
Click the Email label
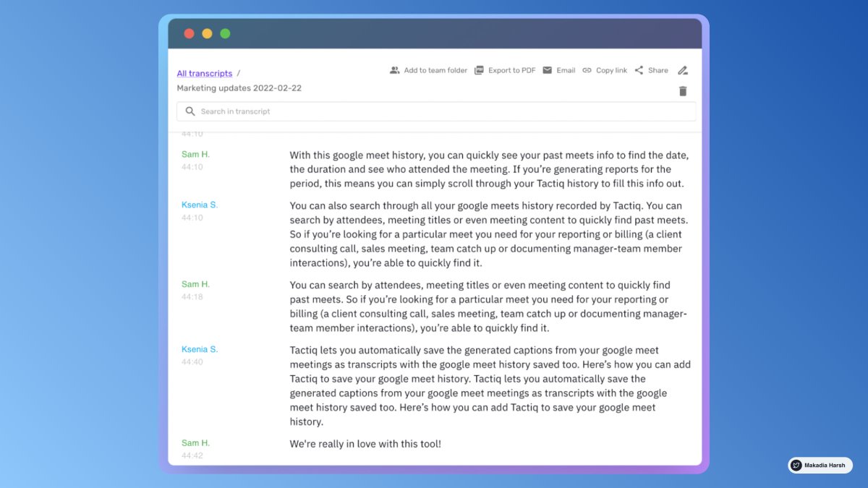point(566,70)
